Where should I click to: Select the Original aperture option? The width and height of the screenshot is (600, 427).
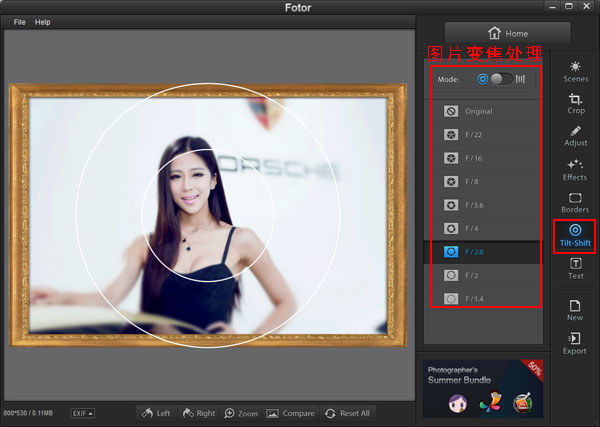tap(483, 111)
